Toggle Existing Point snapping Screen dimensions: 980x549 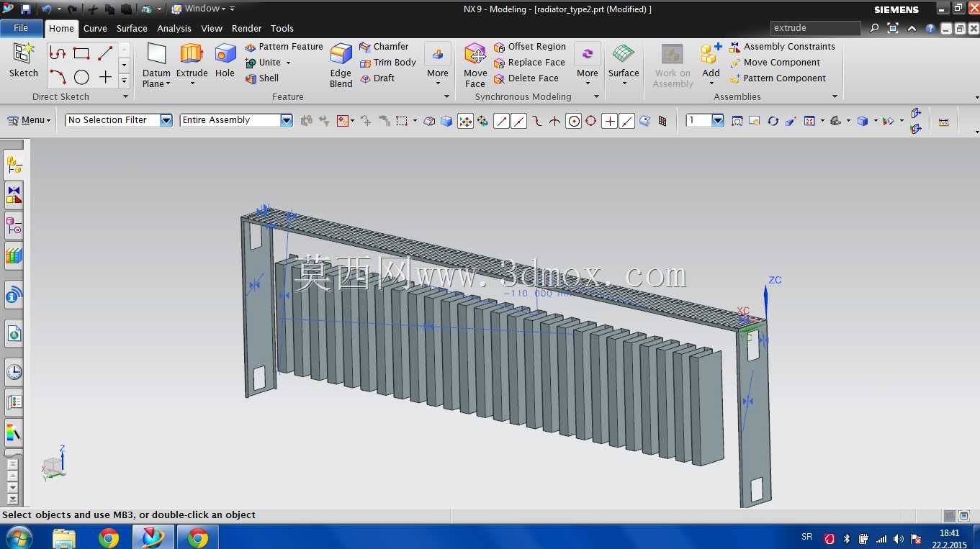pos(609,121)
